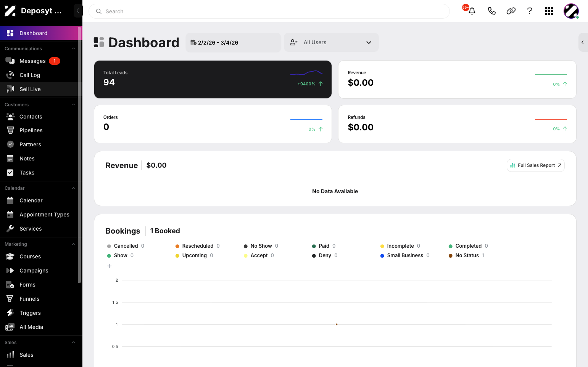This screenshot has width=588, height=367.
Task: Click the phone dialer icon
Action: 492,11
